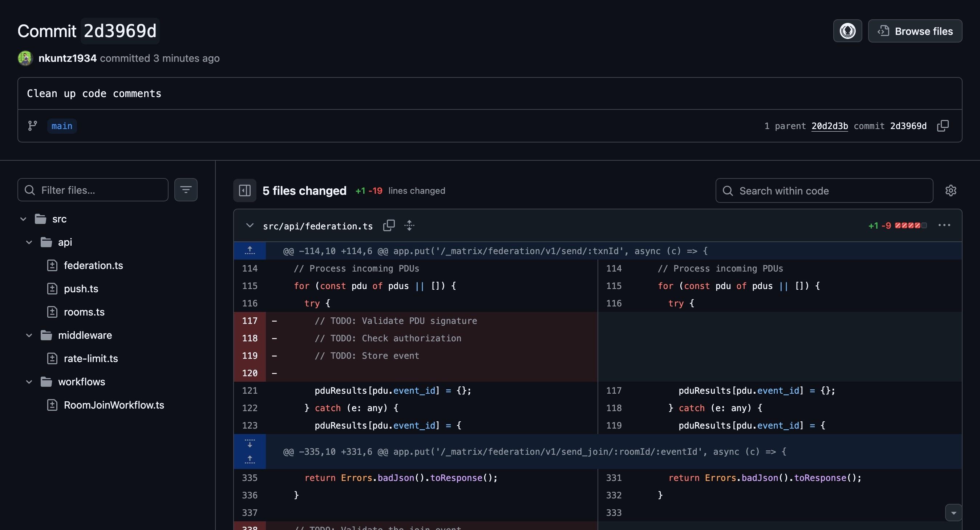This screenshot has width=980, height=530.
Task: Click Browse files button
Action: coord(915,31)
